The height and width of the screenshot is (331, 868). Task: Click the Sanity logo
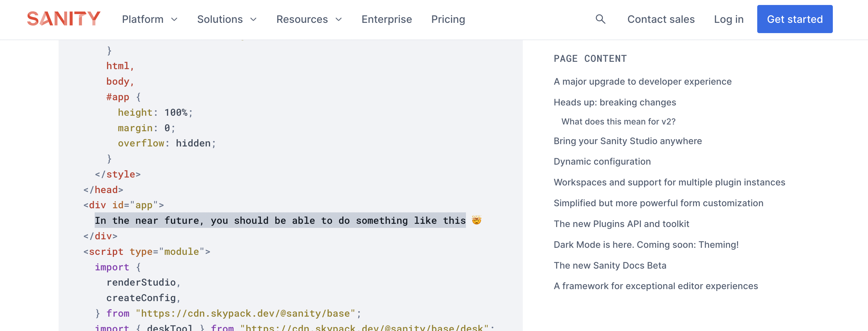[x=63, y=19]
